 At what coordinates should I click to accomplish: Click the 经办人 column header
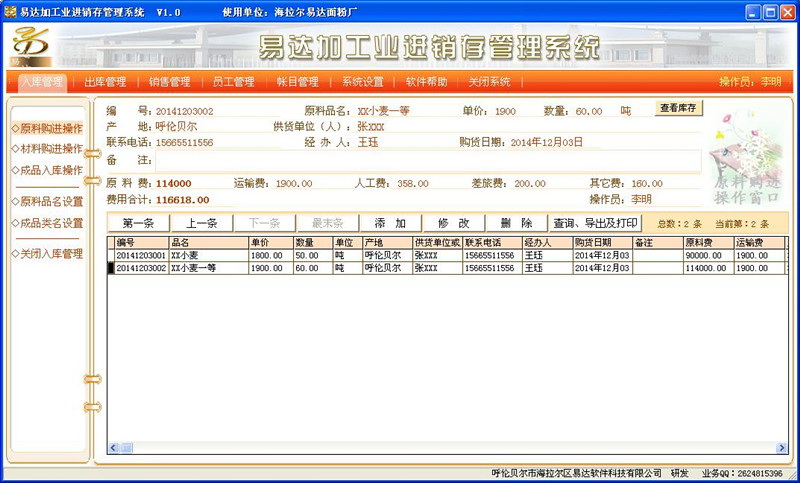pyautogui.click(x=547, y=243)
